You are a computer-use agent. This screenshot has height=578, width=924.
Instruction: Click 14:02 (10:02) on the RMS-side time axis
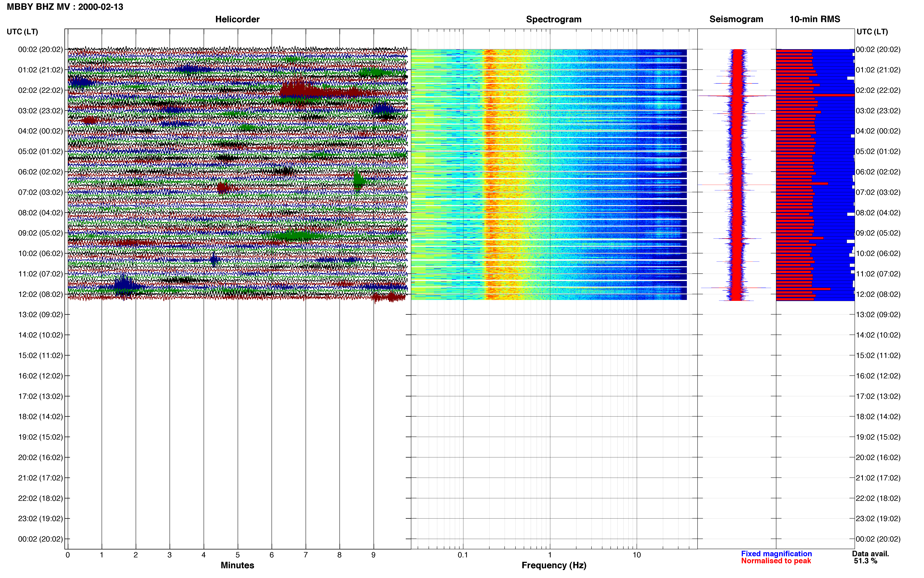point(878,335)
